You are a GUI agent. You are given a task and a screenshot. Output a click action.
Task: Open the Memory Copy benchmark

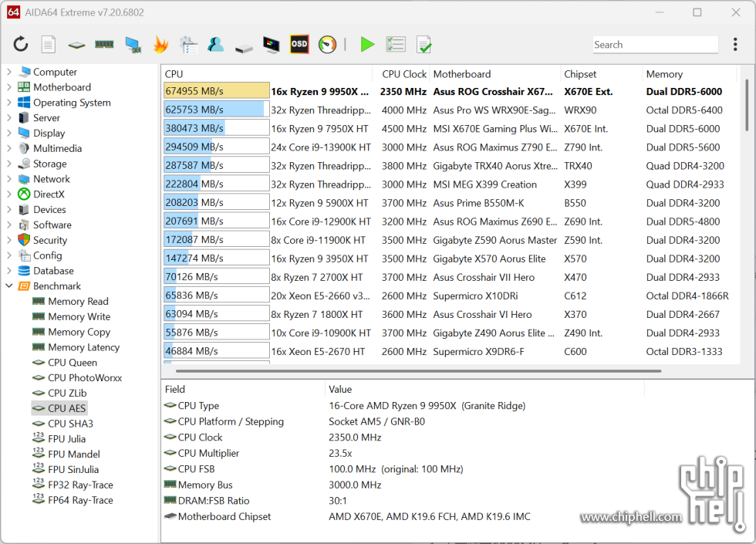point(79,332)
